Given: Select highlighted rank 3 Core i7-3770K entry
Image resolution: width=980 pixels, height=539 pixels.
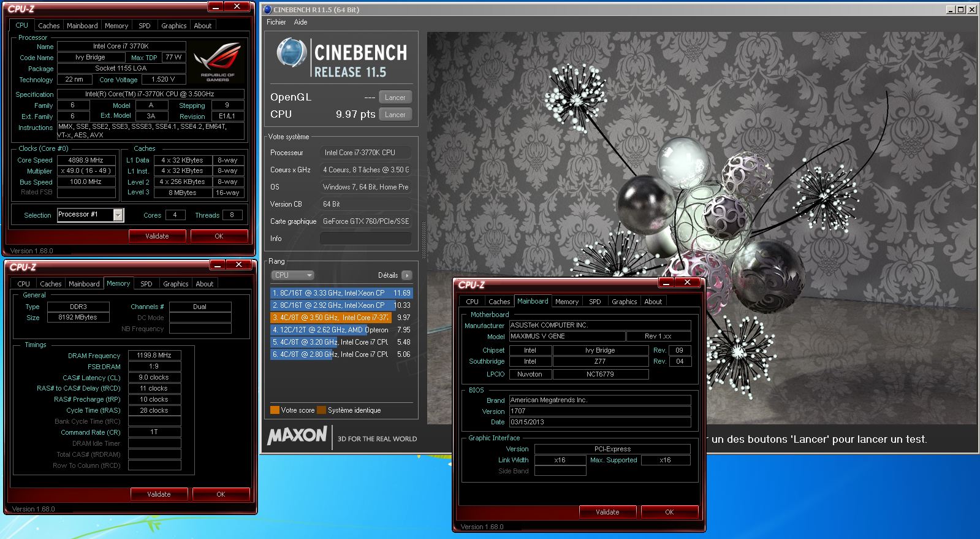Looking at the screenshot, I should click(x=341, y=318).
